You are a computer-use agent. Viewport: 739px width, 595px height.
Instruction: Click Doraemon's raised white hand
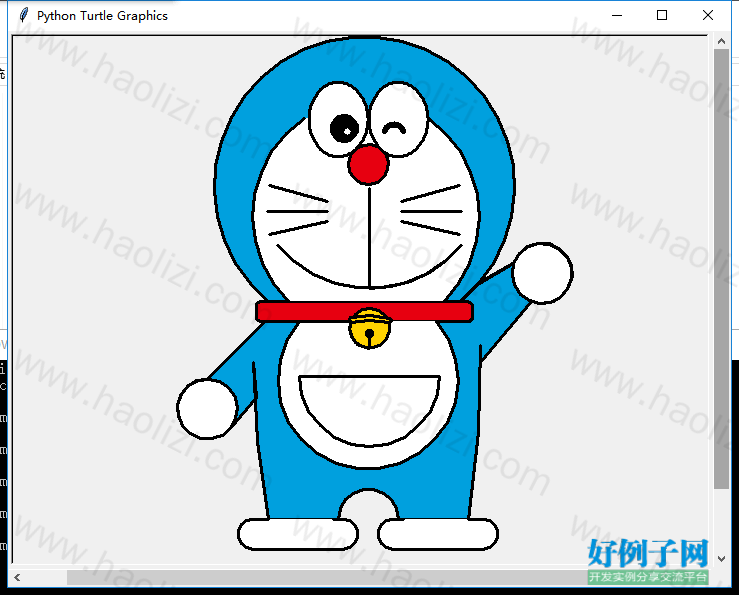[542, 273]
